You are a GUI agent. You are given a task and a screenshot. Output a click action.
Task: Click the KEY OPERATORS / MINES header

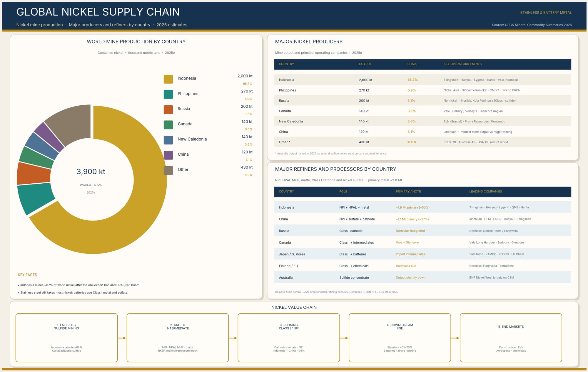pyautogui.click(x=462, y=64)
